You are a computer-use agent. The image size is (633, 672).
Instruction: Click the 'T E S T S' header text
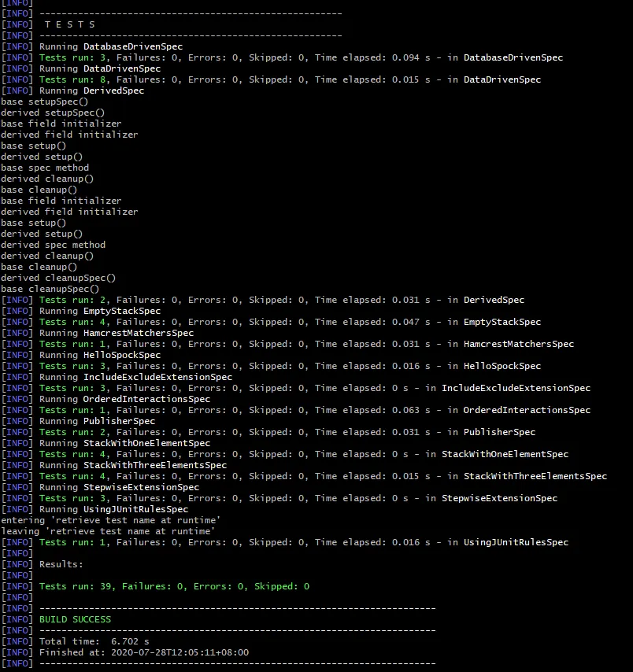(69, 24)
